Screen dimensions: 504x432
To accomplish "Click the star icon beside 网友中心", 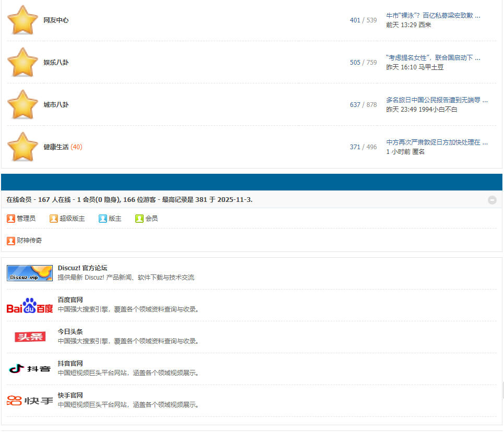I will pyautogui.click(x=22, y=20).
